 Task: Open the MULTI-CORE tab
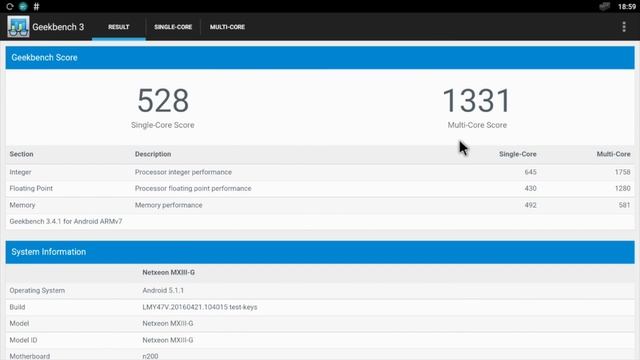coord(227,27)
